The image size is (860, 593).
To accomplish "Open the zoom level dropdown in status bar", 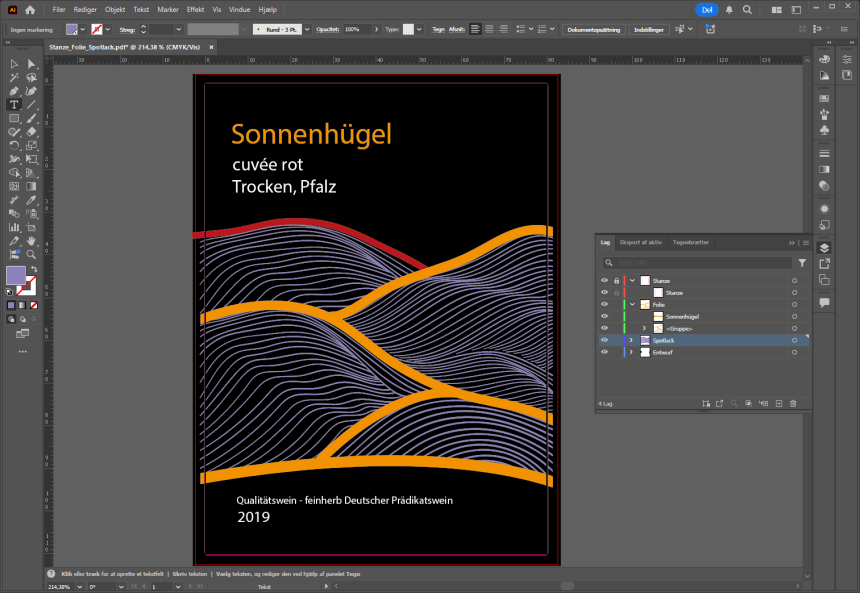I will tap(80, 586).
